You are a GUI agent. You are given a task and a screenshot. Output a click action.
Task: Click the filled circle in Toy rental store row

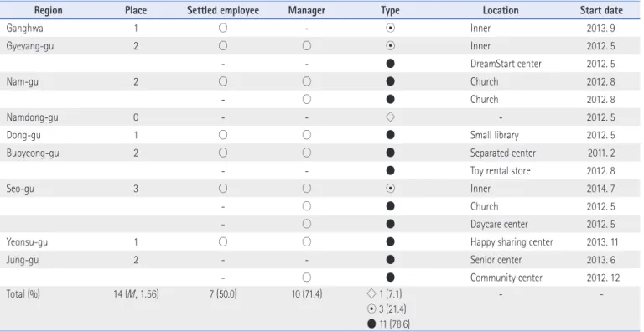click(x=390, y=170)
